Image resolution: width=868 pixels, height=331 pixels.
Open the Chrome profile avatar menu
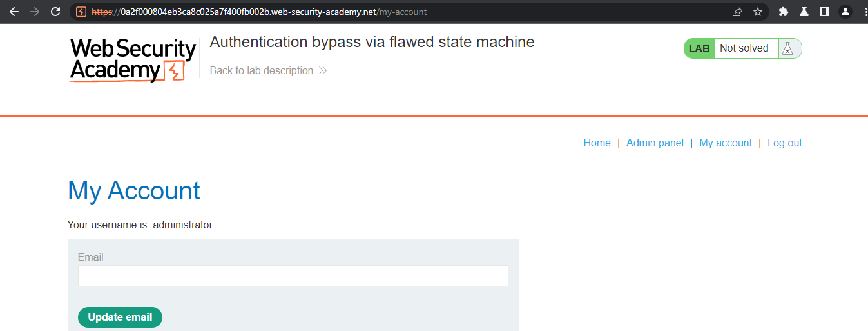click(845, 12)
